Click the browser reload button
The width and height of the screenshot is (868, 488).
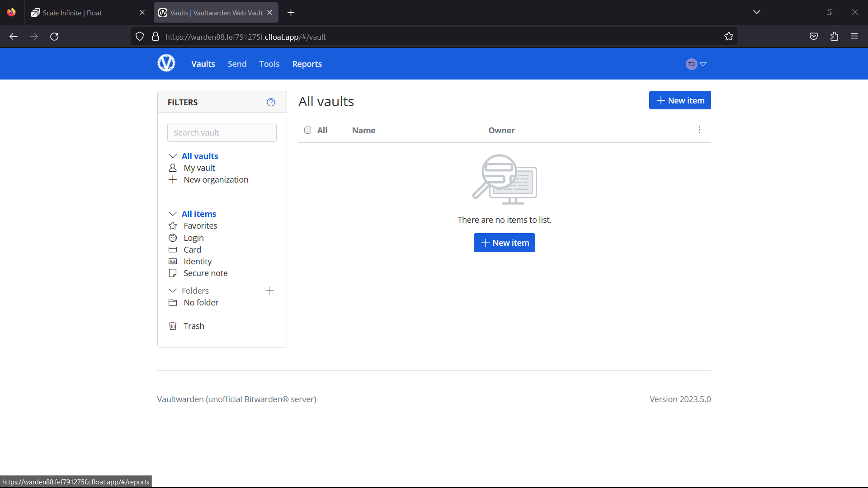click(x=54, y=37)
